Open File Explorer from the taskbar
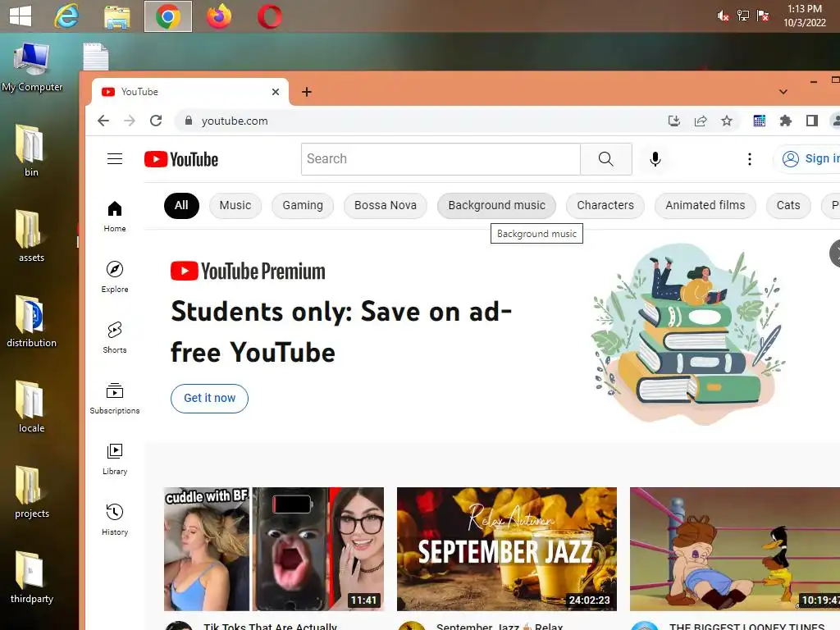 pyautogui.click(x=116, y=16)
